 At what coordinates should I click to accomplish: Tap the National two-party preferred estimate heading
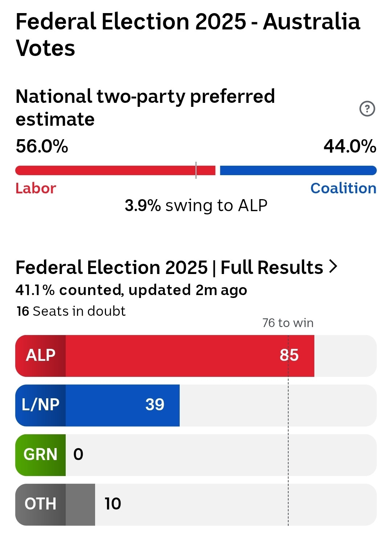[x=145, y=108]
